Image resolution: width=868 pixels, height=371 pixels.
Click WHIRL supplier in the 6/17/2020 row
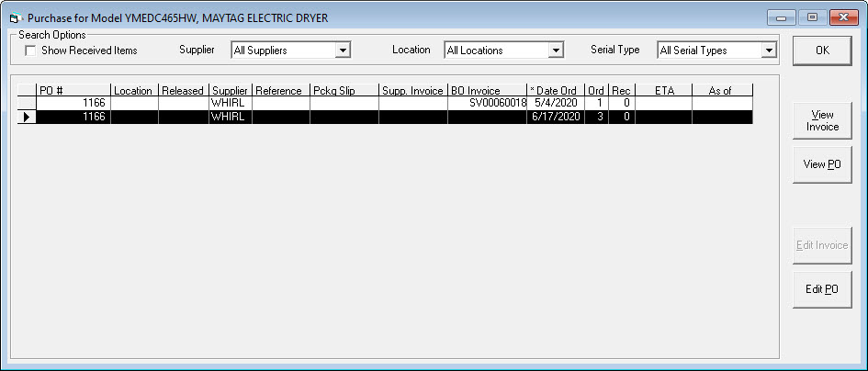coord(231,117)
